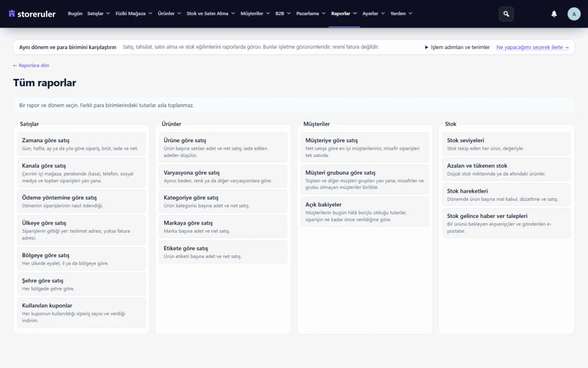Image resolution: width=588 pixels, height=368 pixels.
Task: Open the user avatar menu
Action: [574, 14]
